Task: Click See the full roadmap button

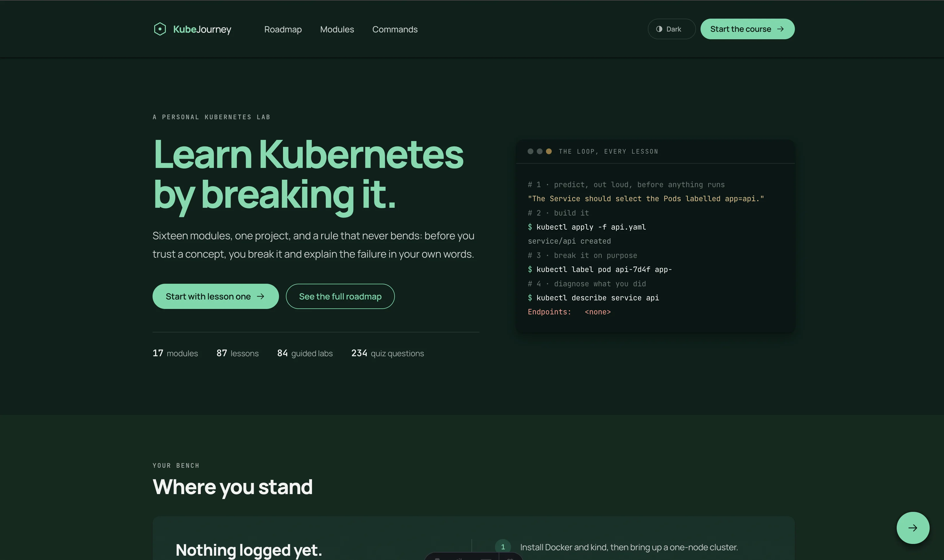Action: (x=340, y=296)
